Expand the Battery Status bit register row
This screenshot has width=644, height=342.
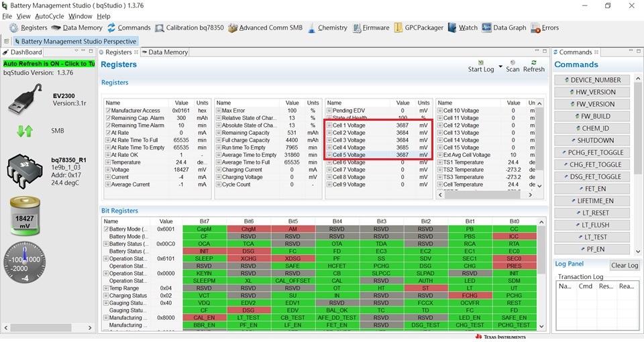click(x=107, y=244)
